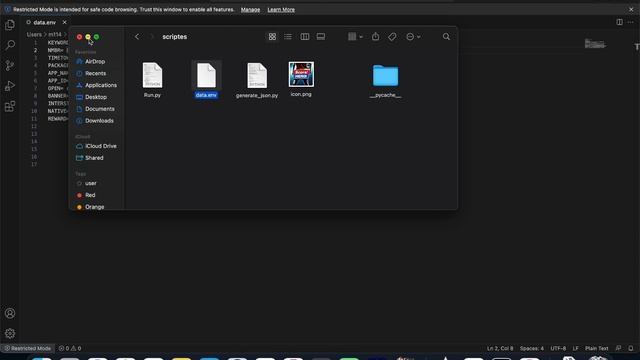Open the Search view in VS Code
This screenshot has height=360, width=640.
10,45
